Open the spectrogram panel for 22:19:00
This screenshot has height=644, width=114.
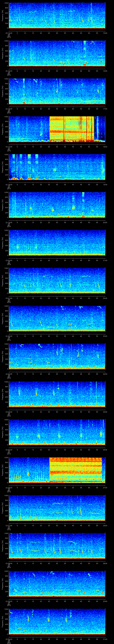[x=57, y=205]
